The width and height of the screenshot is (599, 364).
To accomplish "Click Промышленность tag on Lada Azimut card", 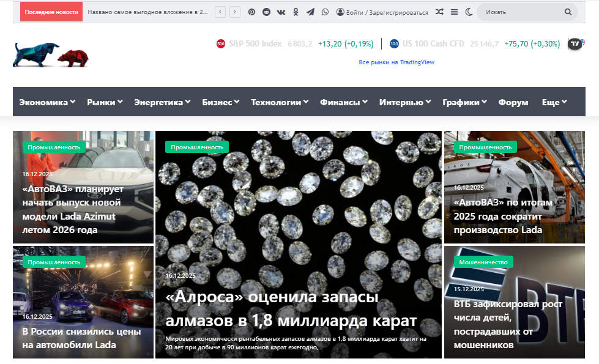I will pos(54,147).
